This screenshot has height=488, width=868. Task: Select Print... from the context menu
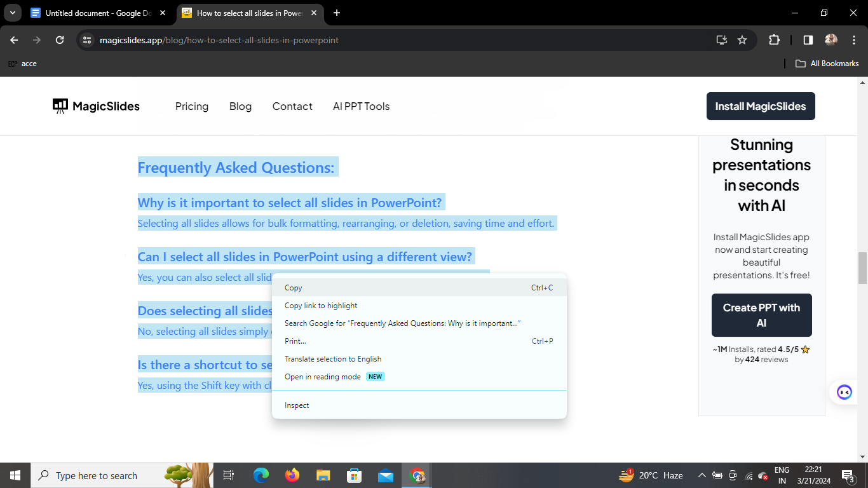(x=419, y=341)
